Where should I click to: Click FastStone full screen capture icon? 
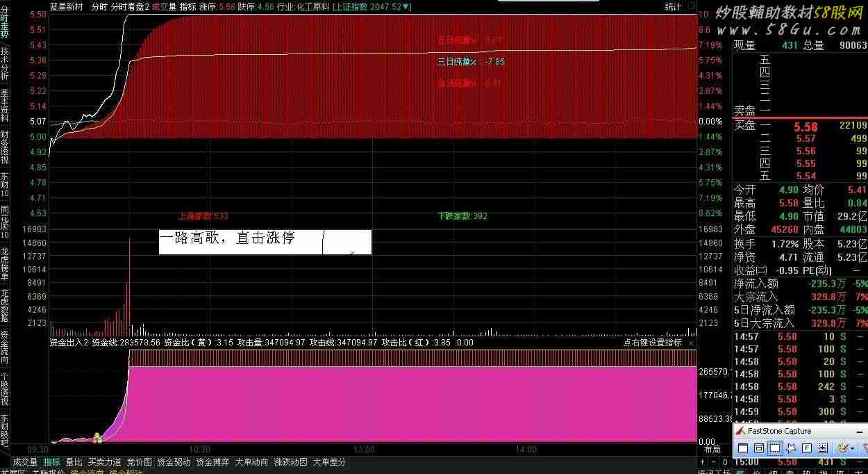point(807,448)
